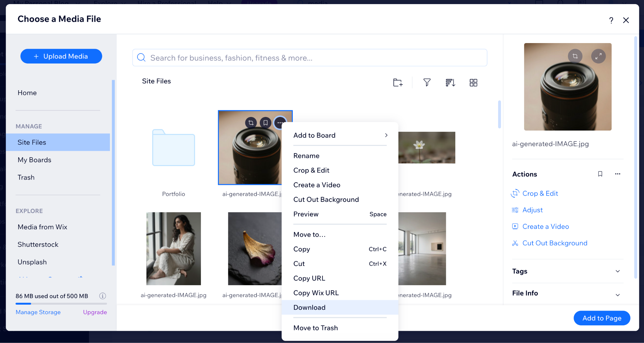Viewport: 644px width, 343px height.
Task: Click the Adjust sliders icon
Action: (515, 210)
